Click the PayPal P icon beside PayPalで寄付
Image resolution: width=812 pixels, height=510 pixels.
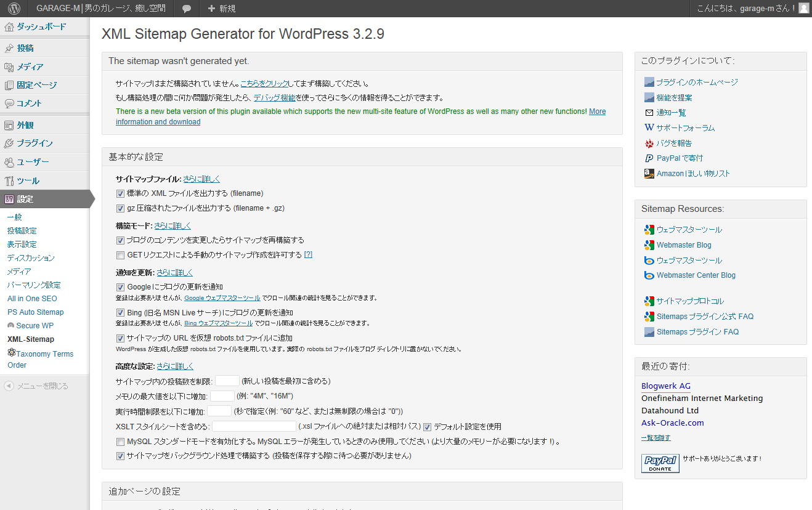point(649,158)
